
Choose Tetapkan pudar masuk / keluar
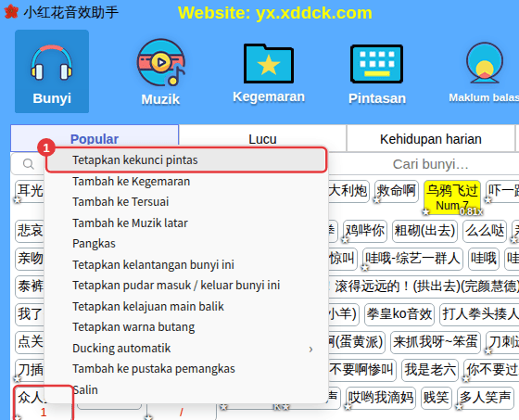[176, 286]
